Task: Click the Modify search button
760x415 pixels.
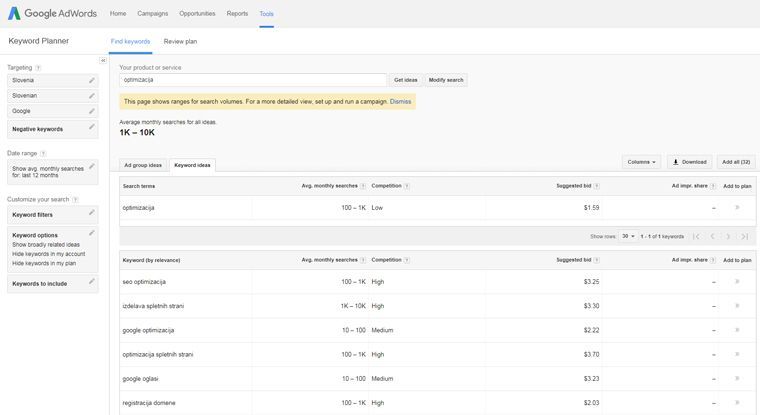Action: point(446,80)
